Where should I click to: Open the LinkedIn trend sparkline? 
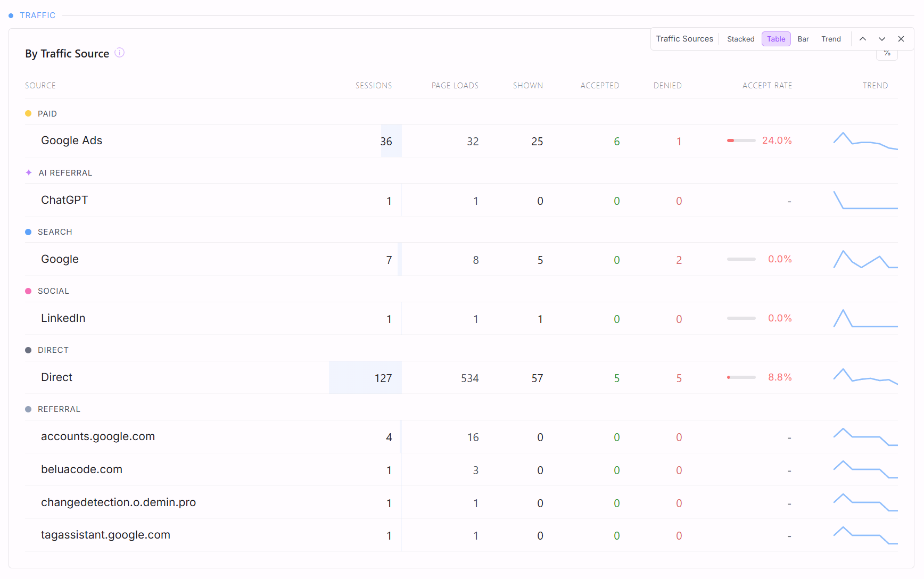[865, 318]
